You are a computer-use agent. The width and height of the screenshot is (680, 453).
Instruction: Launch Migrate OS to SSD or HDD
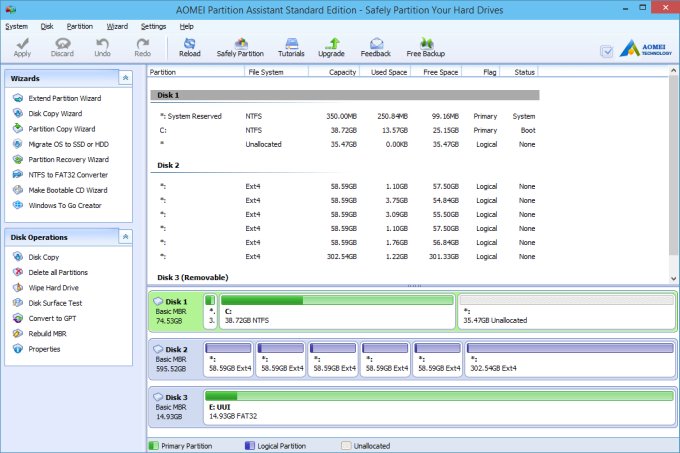pyautogui.click(x=68, y=144)
